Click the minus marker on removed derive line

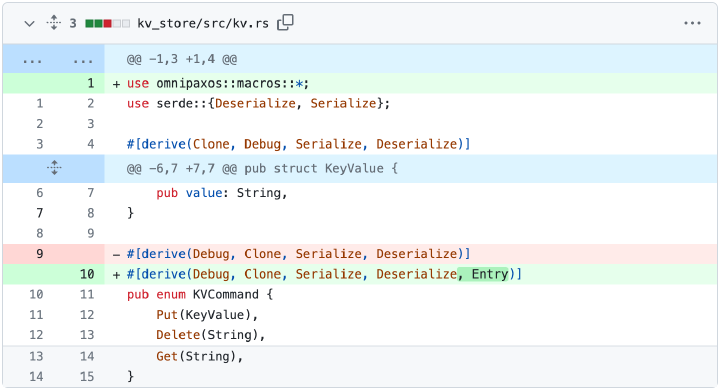coord(117,254)
